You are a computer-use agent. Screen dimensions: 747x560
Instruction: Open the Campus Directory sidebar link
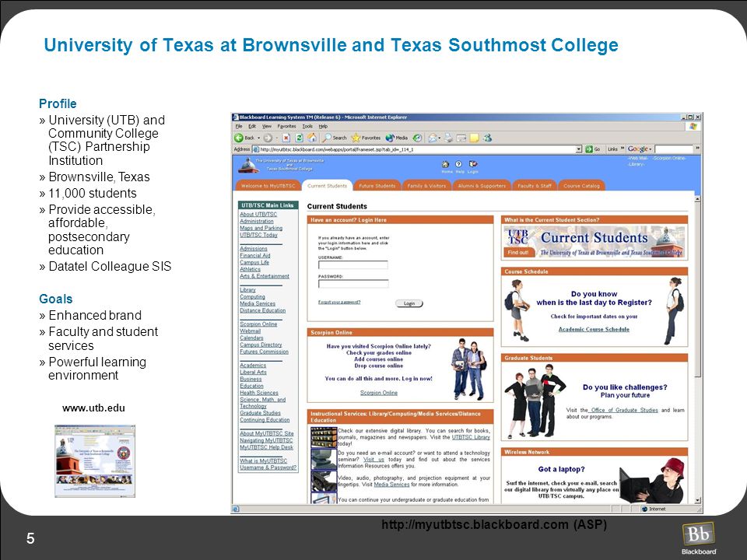261,345
